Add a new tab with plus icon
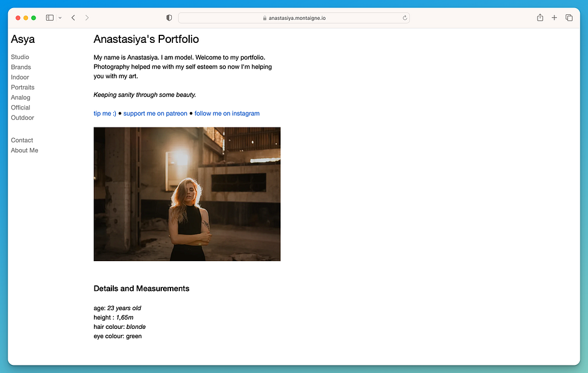Viewport: 588px width, 373px height. tap(554, 17)
